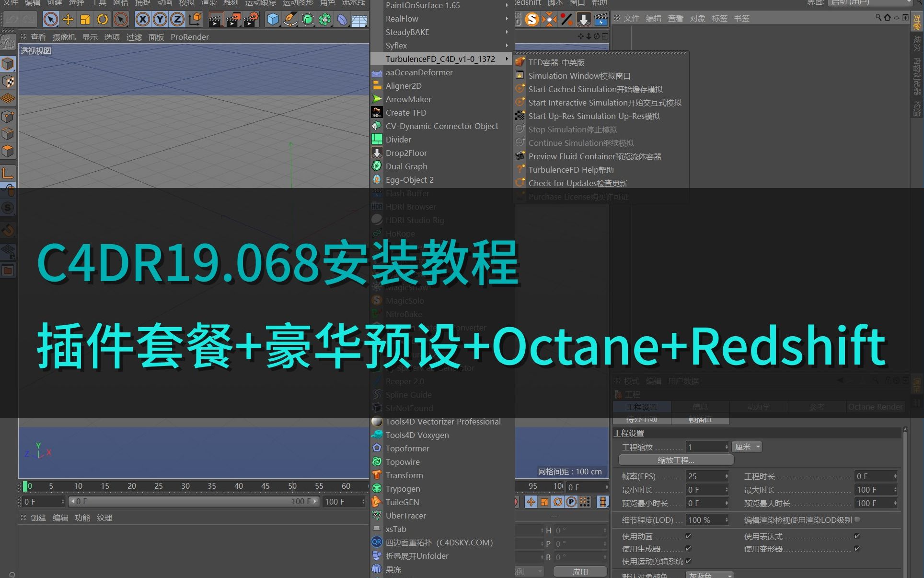Screen dimensions: 924x578
Task: Click the Create TFD plugin icon
Action: [377, 112]
